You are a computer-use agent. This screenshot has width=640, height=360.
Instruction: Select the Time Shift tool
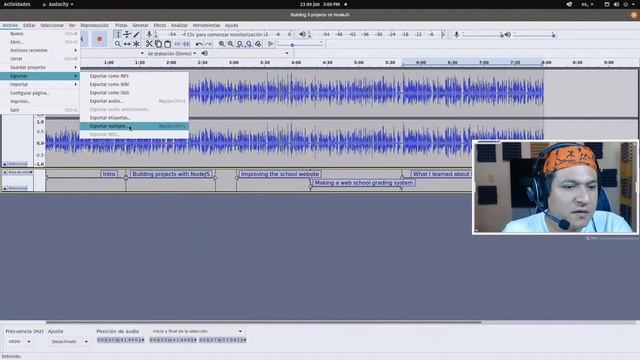click(127, 44)
